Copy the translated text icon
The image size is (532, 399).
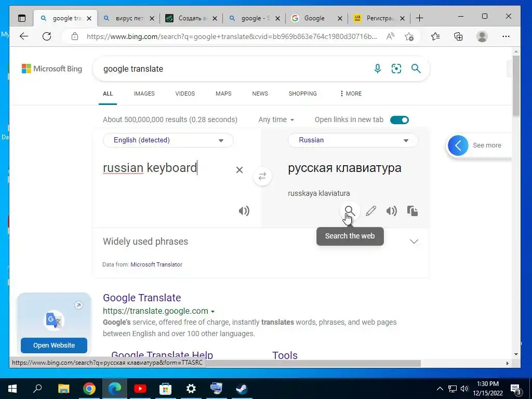412,211
